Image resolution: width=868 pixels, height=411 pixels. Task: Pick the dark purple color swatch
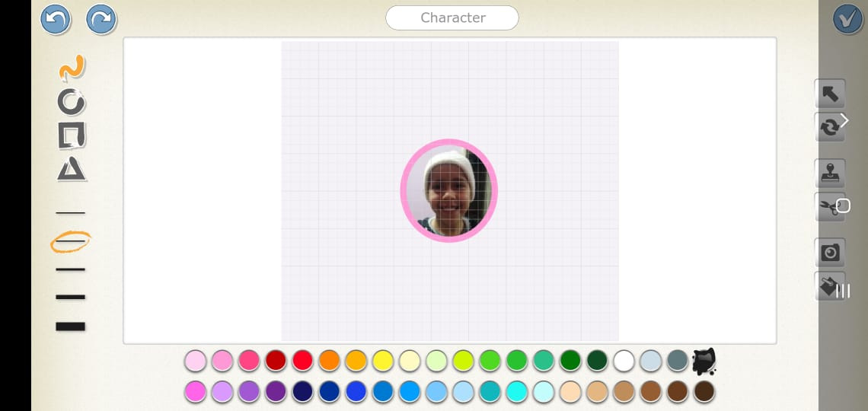pyautogui.click(x=276, y=392)
